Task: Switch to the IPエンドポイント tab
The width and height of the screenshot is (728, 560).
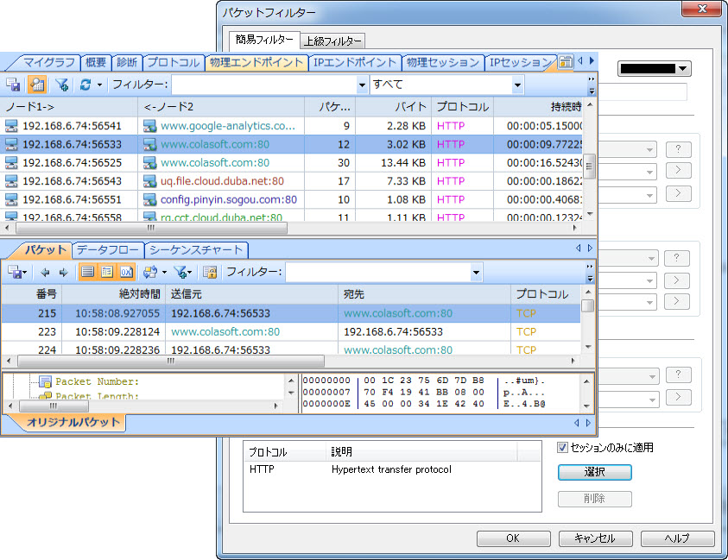Action: (x=355, y=62)
